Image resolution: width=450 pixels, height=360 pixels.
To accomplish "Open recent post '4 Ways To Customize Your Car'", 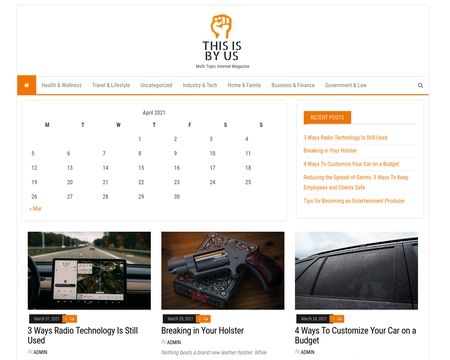I will [x=351, y=164].
